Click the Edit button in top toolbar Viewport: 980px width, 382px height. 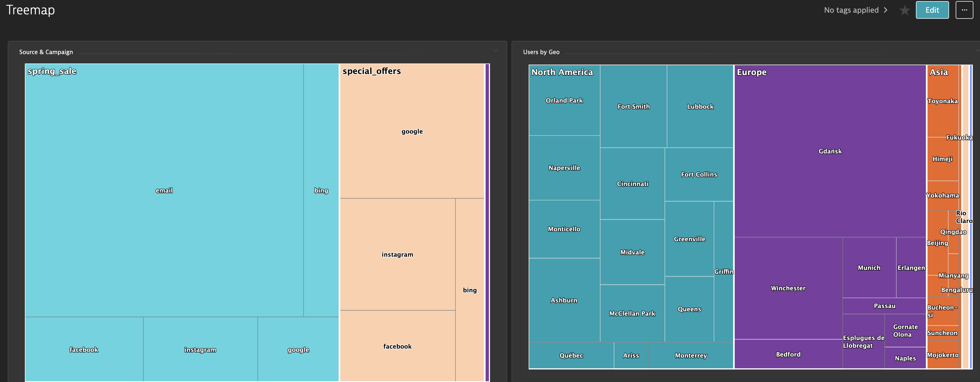932,9
